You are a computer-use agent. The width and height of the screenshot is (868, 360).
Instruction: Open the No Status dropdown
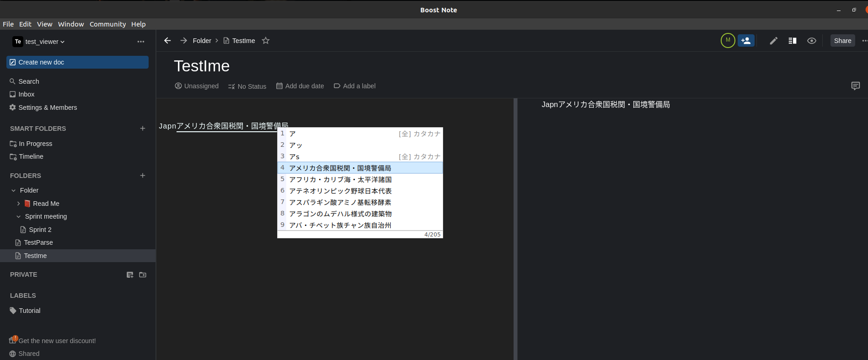(x=247, y=86)
